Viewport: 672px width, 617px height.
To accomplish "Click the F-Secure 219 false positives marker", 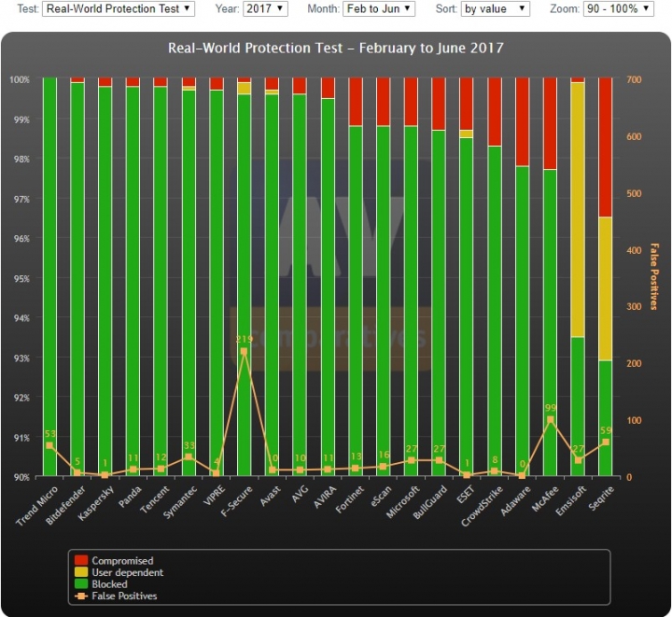I will (x=244, y=351).
